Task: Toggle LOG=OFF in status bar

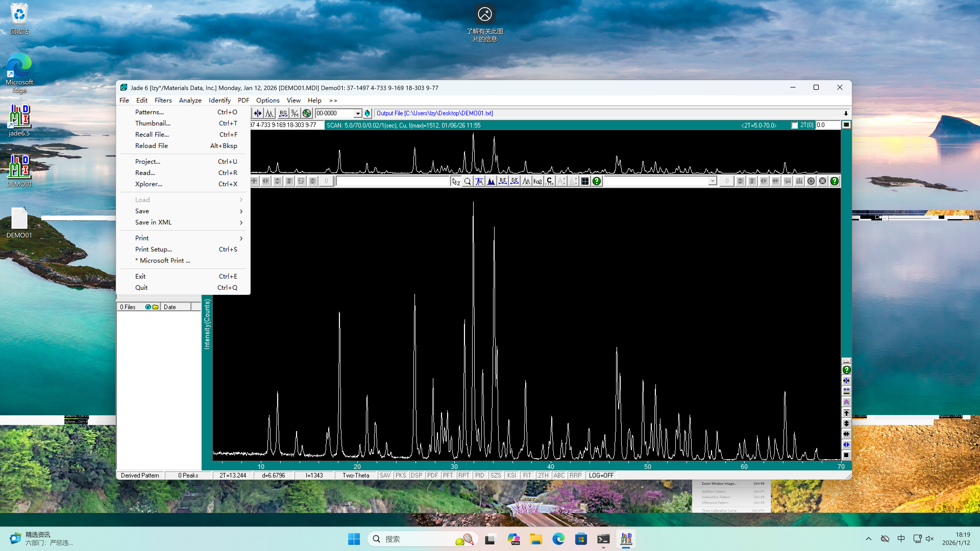Action: [601, 475]
